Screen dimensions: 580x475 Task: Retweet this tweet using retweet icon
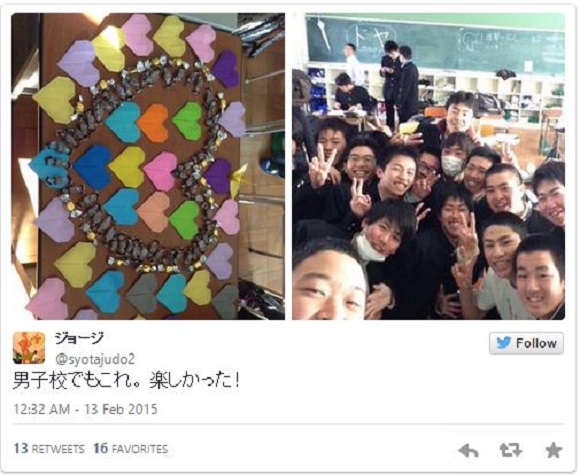click(510, 450)
